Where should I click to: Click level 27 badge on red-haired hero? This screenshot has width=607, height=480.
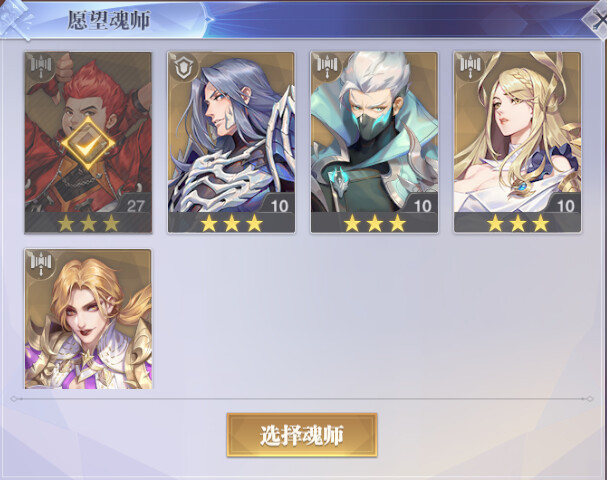[x=135, y=206]
